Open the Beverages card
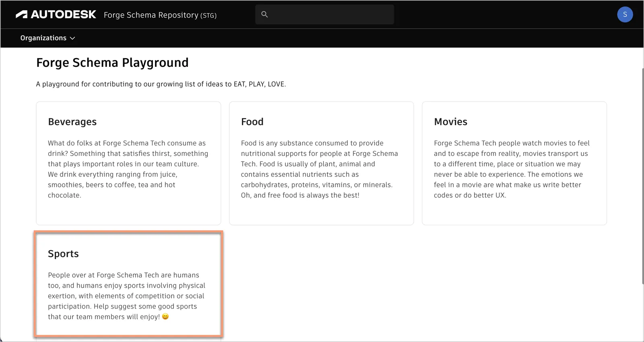Screen dimensions: 644x342 click(x=128, y=163)
